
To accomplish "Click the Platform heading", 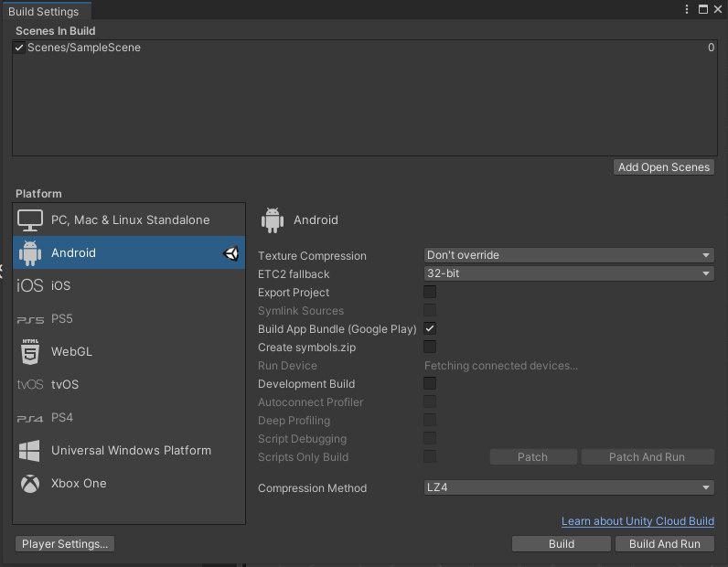I will tap(38, 194).
